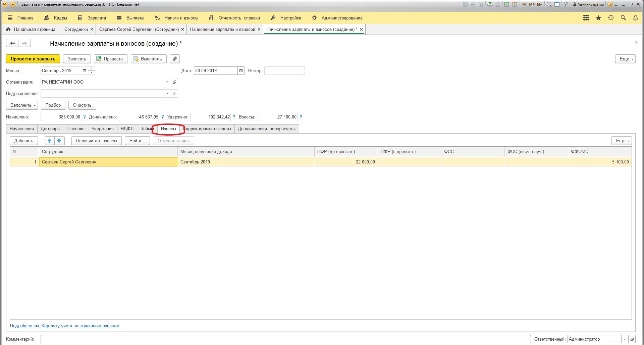The width and height of the screenshot is (644, 345).
Task: Open the Ответственный record link icon
Action: 632,339
